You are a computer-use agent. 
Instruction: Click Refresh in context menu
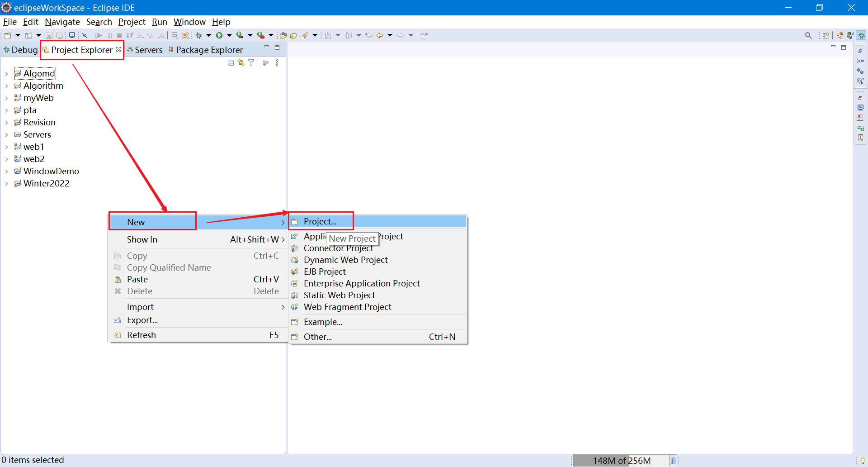point(198,335)
